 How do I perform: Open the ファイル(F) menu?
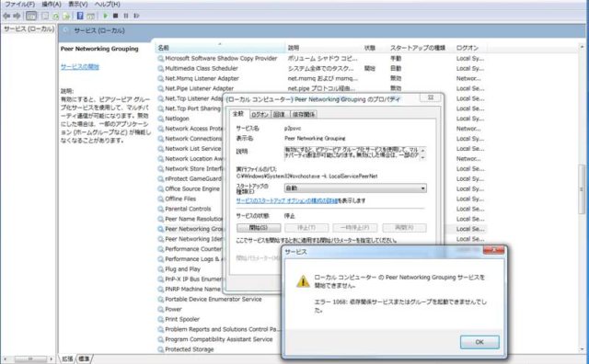pyautogui.click(x=19, y=4)
